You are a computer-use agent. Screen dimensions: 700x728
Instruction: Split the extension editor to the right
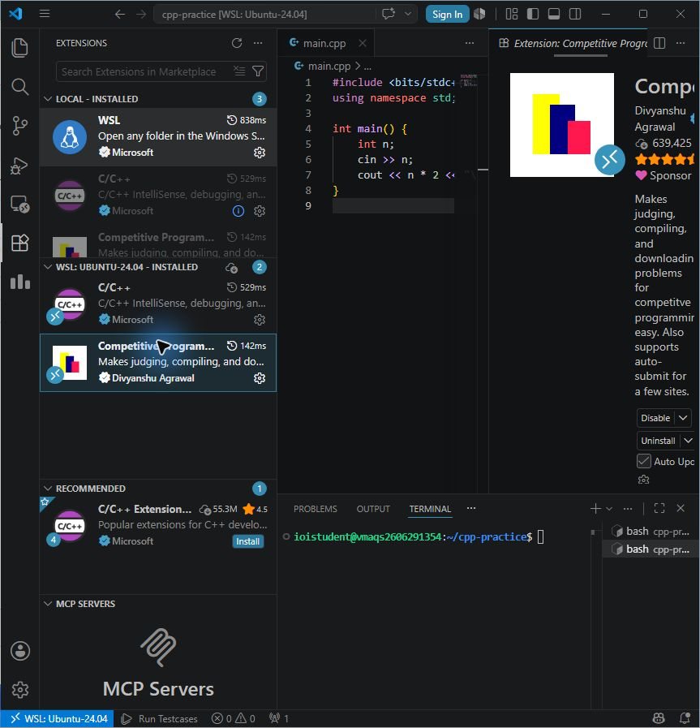click(659, 43)
